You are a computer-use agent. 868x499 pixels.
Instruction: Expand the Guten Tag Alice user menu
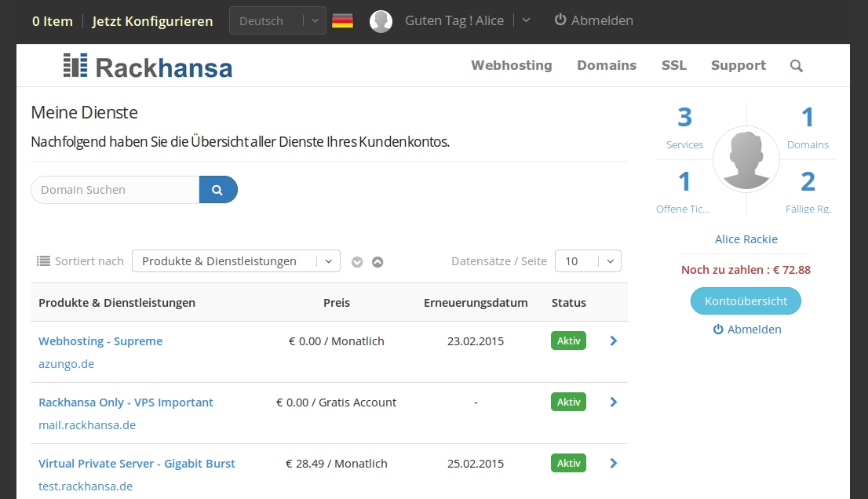pyautogui.click(x=526, y=20)
